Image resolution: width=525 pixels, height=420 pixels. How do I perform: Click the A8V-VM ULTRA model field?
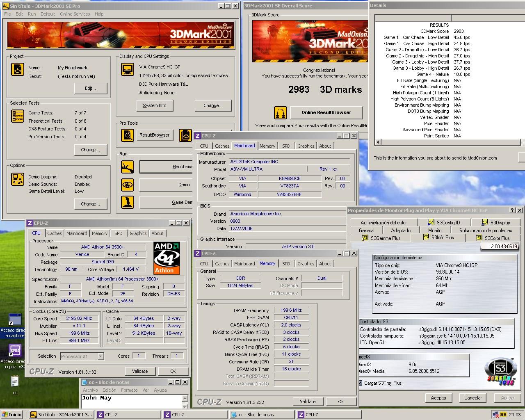pyautogui.click(x=267, y=169)
